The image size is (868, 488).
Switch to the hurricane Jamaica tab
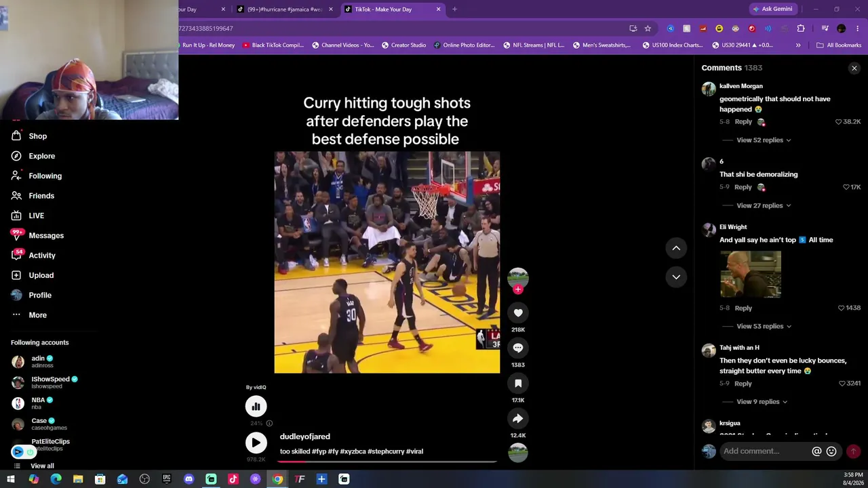click(x=284, y=9)
